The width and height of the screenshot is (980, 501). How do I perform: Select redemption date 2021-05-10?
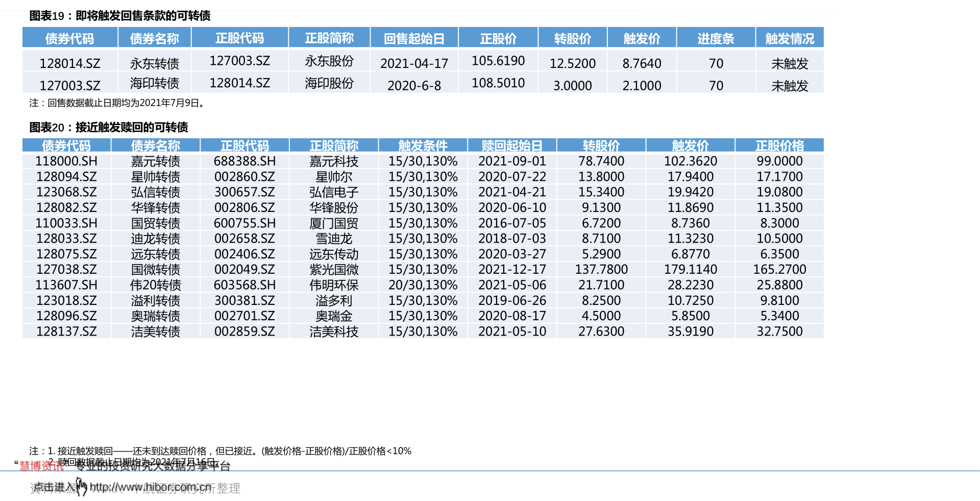pos(512,331)
